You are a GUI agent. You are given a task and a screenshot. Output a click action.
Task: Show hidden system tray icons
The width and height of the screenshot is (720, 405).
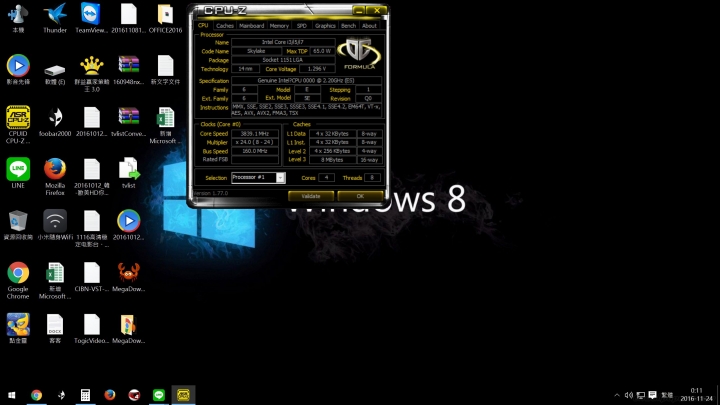pyautogui.click(x=617, y=395)
